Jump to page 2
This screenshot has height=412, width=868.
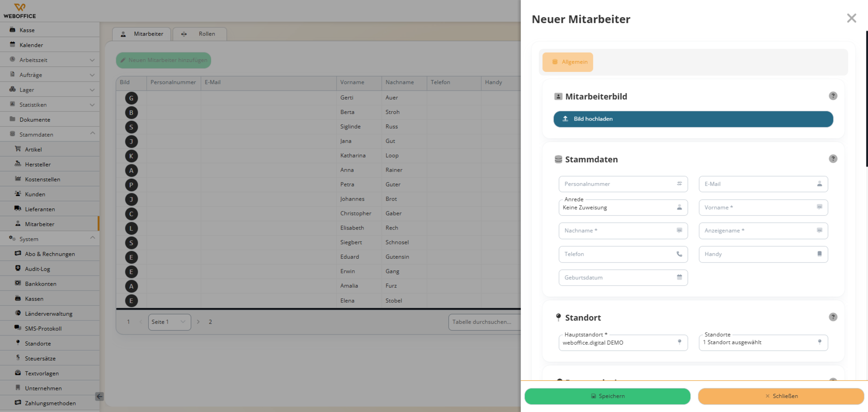coord(210,322)
